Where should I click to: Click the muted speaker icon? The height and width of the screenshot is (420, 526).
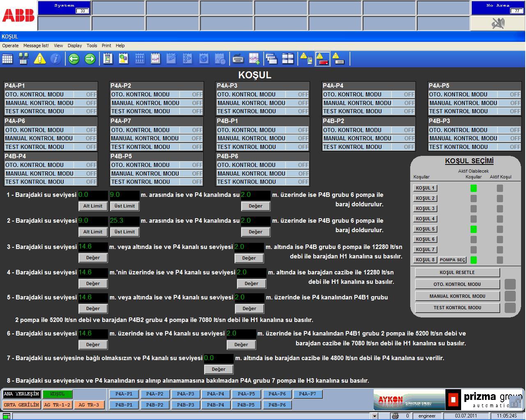[x=498, y=23]
